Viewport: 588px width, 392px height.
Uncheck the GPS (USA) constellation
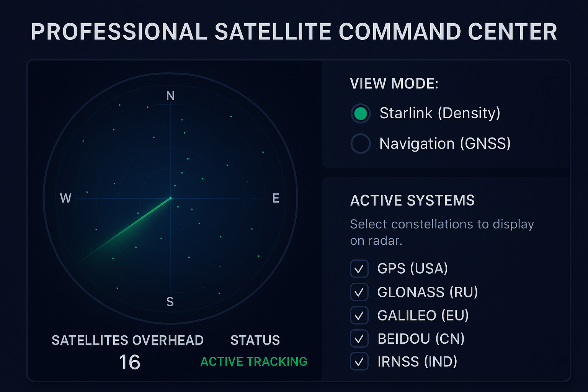pos(359,269)
